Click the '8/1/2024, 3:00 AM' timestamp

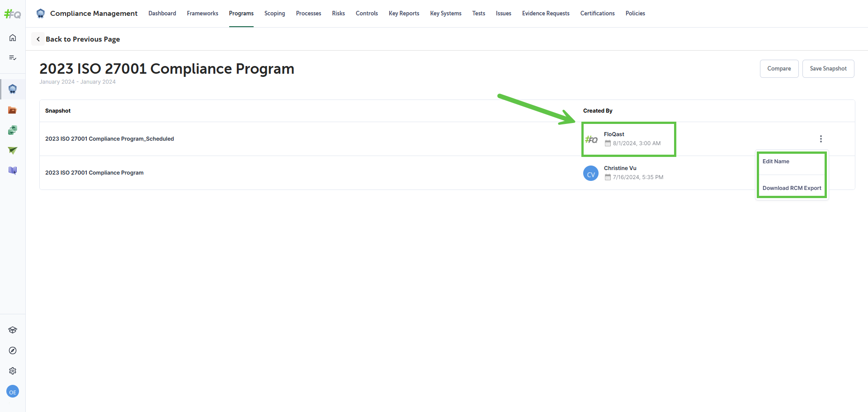(637, 143)
